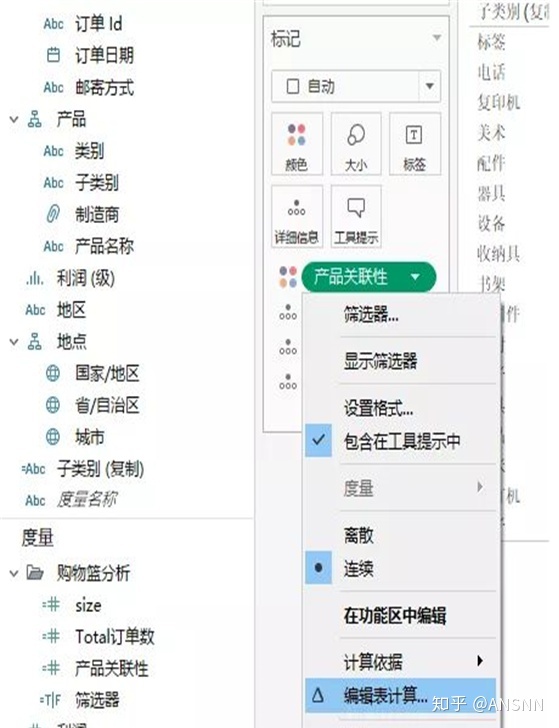
Task: Click the boolean T|F icon beside 筛选器
Action: pyautogui.click(x=50, y=700)
